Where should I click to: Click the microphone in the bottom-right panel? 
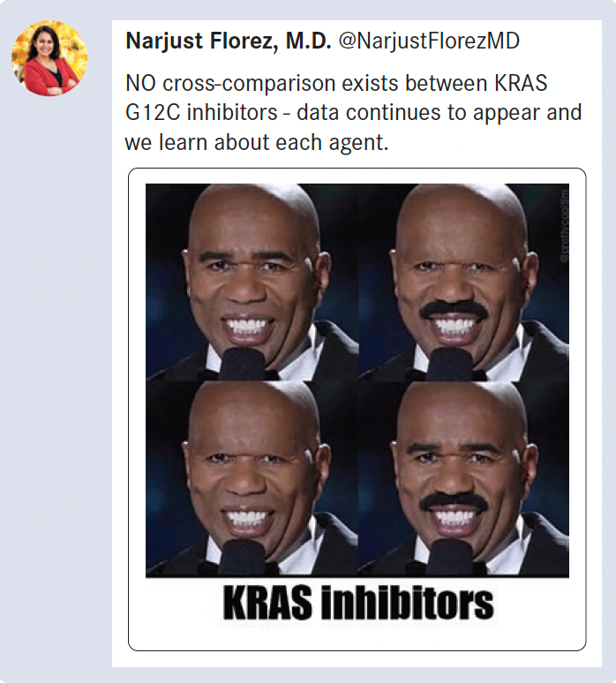[450, 558]
